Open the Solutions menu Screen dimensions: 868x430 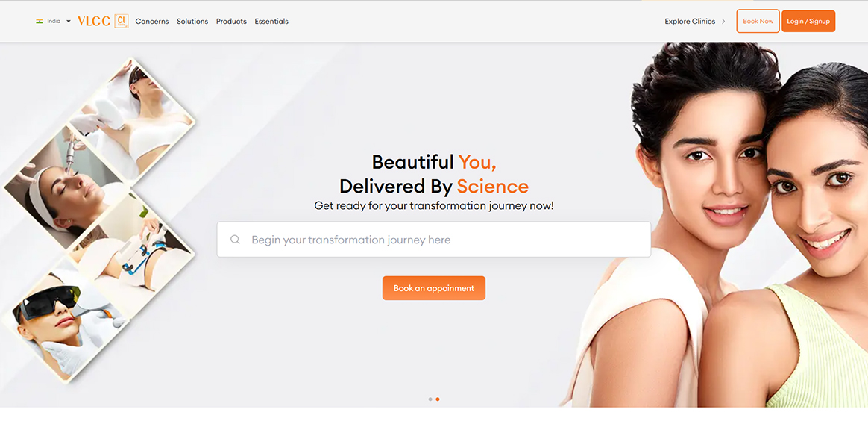click(x=192, y=21)
